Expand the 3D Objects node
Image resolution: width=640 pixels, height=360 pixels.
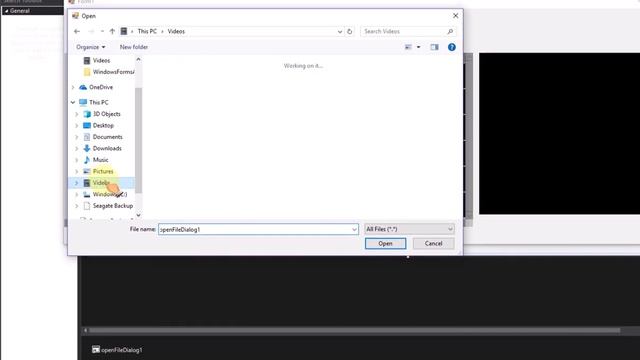(77, 114)
